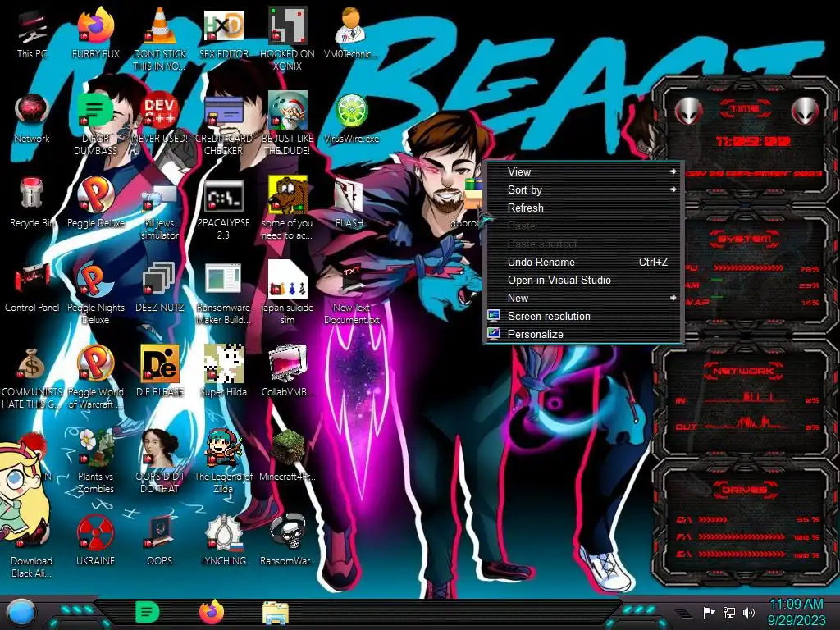Select the DIE PLEASE De icon
The width and height of the screenshot is (840, 630).
[x=160, y=372]
